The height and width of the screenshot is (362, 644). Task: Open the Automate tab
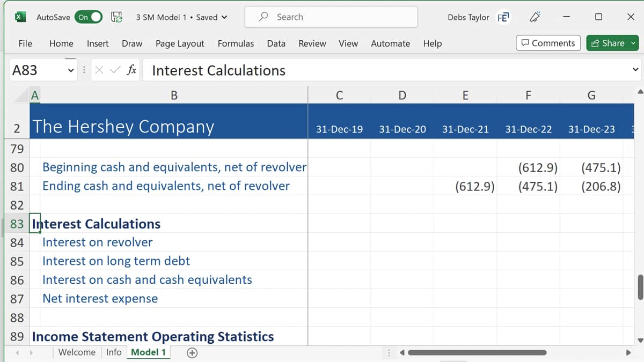pos(391,43)
